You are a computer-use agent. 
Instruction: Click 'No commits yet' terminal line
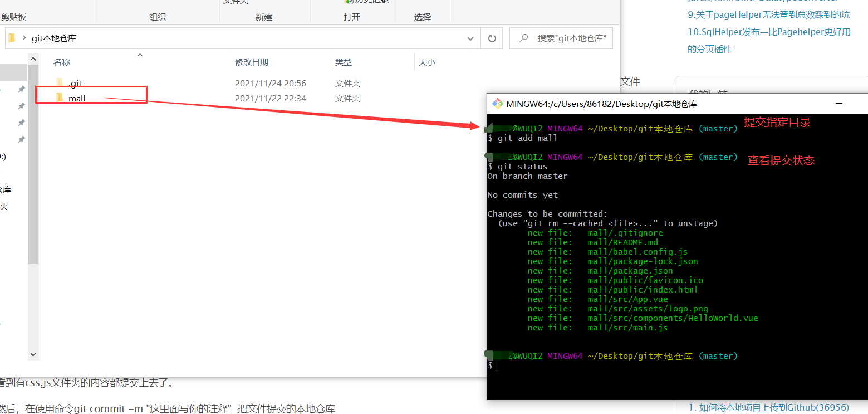click(x=522, y=195)
